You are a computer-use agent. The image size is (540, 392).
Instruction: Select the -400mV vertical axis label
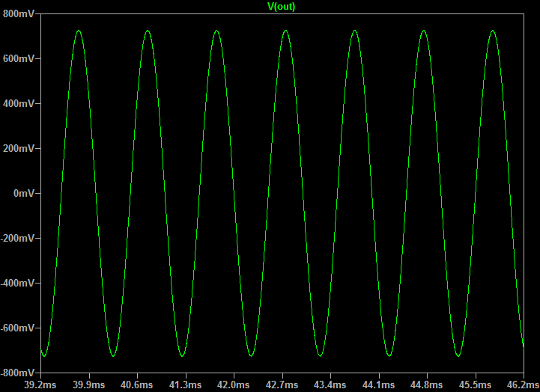[17, 283]
